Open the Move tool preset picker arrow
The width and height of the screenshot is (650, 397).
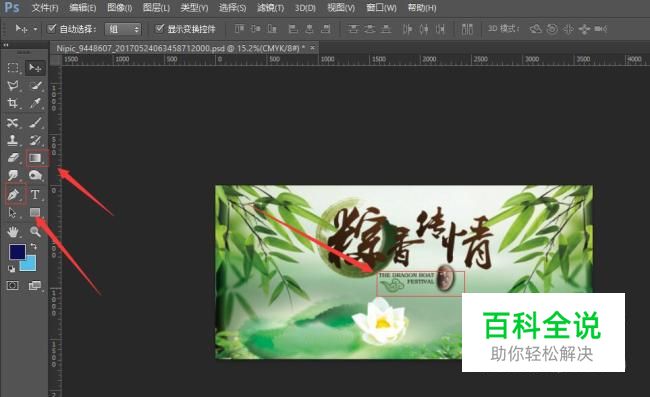click(35, 29)
